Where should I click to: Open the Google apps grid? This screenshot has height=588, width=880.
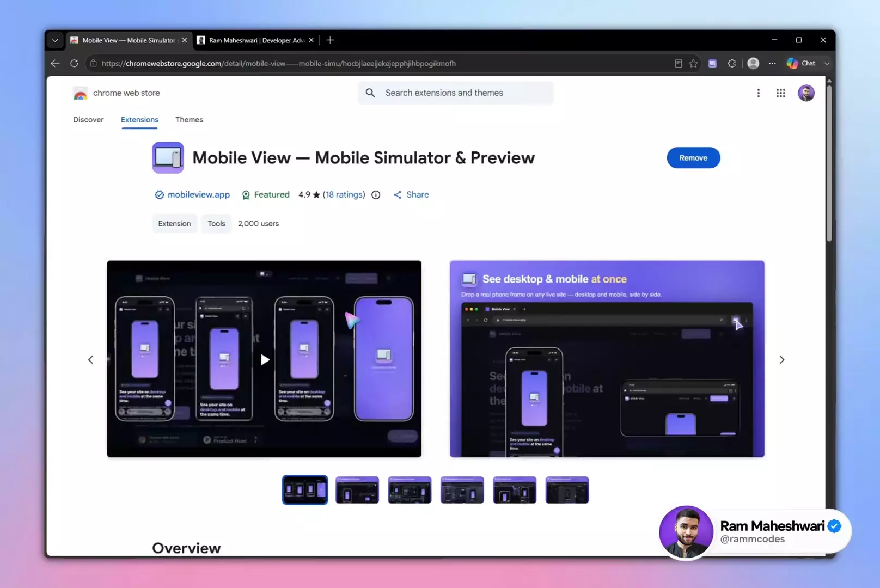[780, 93]
